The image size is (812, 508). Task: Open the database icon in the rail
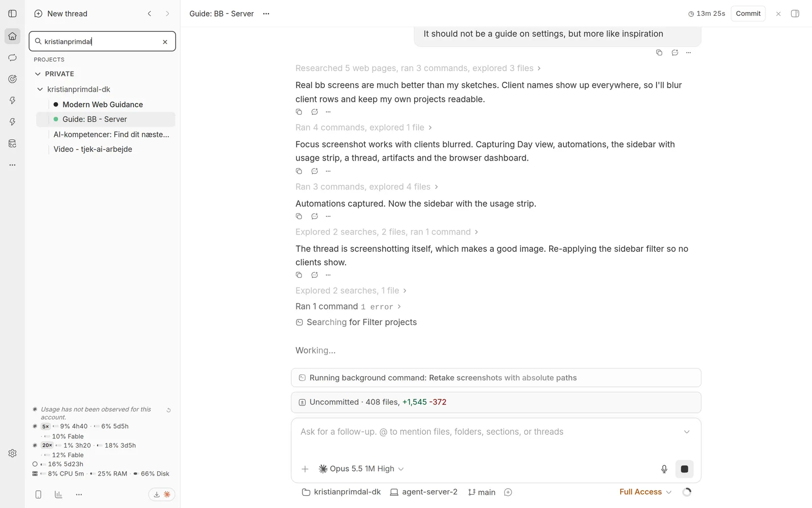tap(13, 144)
